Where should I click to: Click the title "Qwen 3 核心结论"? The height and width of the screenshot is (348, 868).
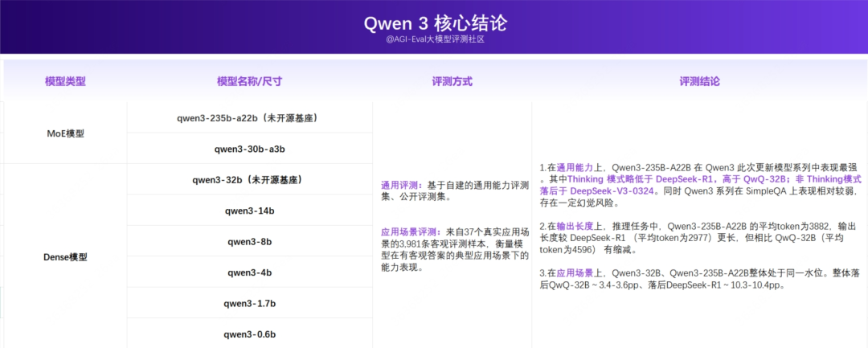pos(435,23)
